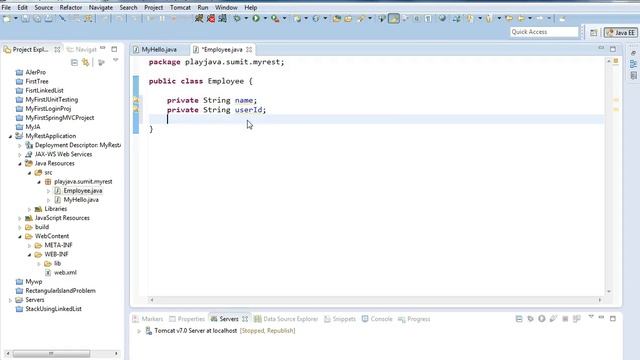Click the Open Type toolbar icon
Image resolution: width=640 pixels, height=360 pixels.
tap(336, 19)
